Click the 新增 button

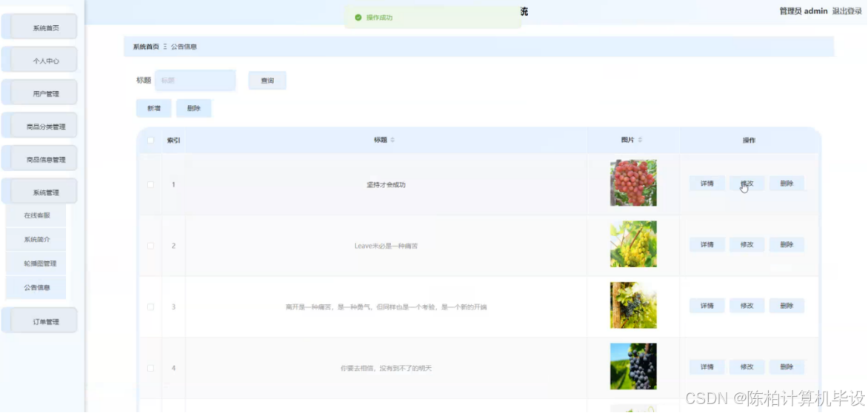154,108
